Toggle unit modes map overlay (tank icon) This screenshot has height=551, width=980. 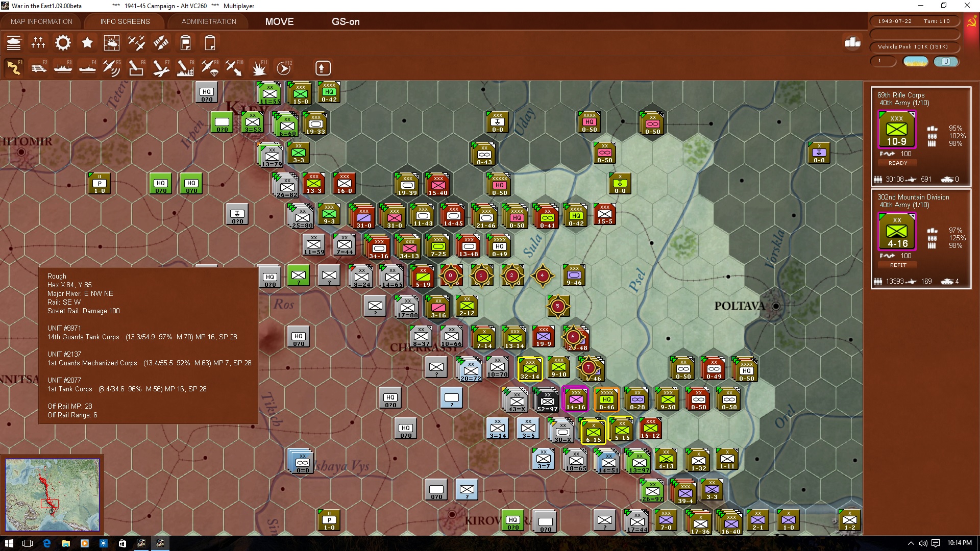click(14, 43)
